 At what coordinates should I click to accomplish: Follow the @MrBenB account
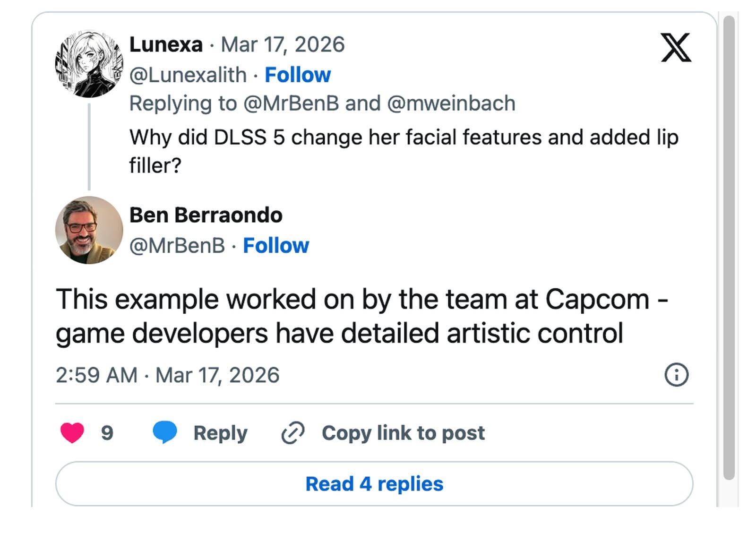pyautogui.click(x=276, y=245)
